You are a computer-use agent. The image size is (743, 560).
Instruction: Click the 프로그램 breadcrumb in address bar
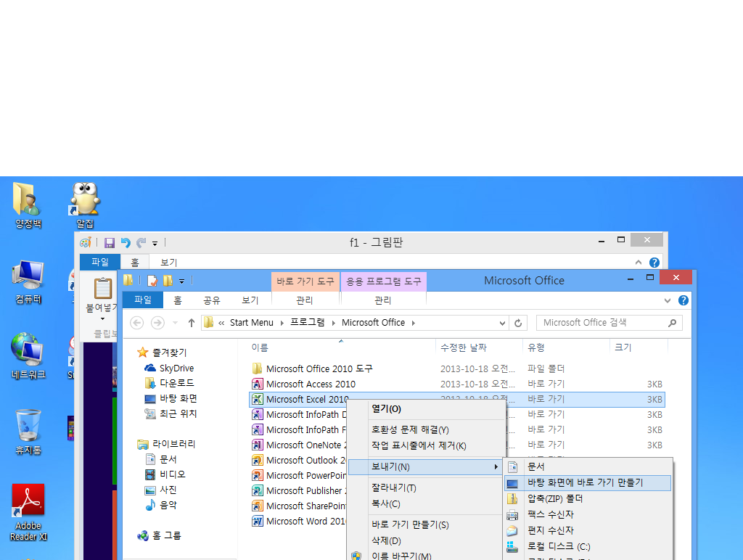point(308,323)
